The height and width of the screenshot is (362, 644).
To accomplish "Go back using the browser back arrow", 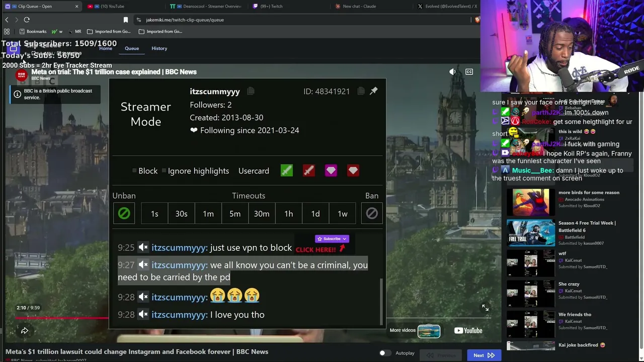I will coord(7,20).
